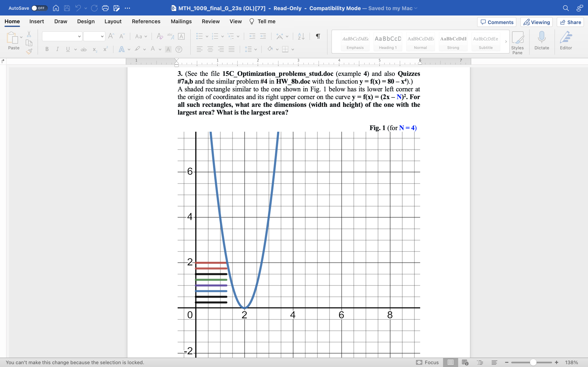Switch to the References tab
This screenshot has height=367, width=588.
146,21
